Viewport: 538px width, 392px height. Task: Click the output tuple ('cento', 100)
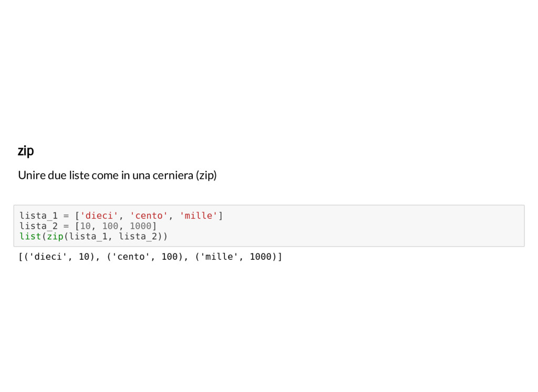[144, 257]
